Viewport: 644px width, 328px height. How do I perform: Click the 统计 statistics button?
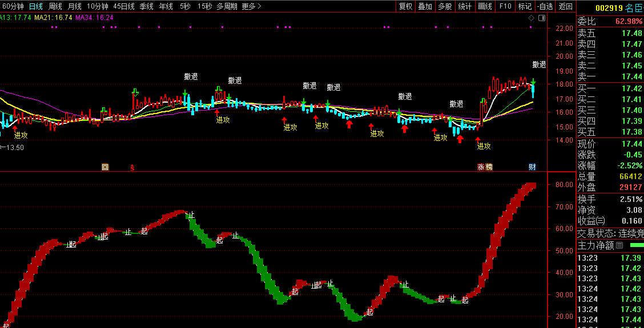[465, 6]
